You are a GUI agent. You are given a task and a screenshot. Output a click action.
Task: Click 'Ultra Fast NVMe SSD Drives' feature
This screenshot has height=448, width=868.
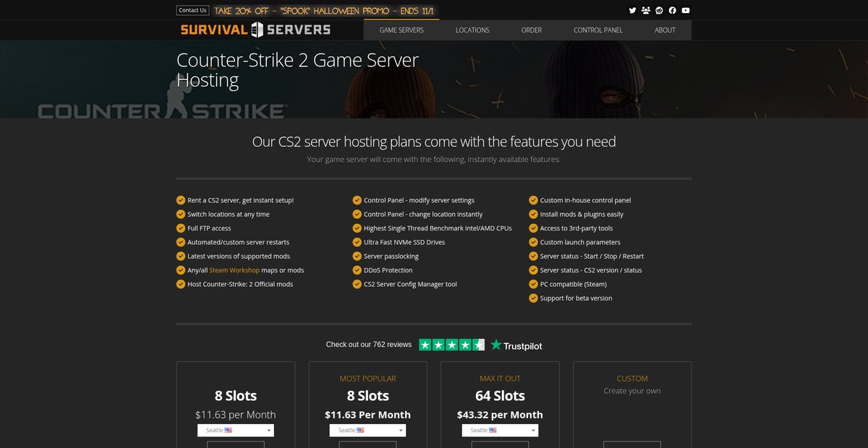[x=404, y=242]
